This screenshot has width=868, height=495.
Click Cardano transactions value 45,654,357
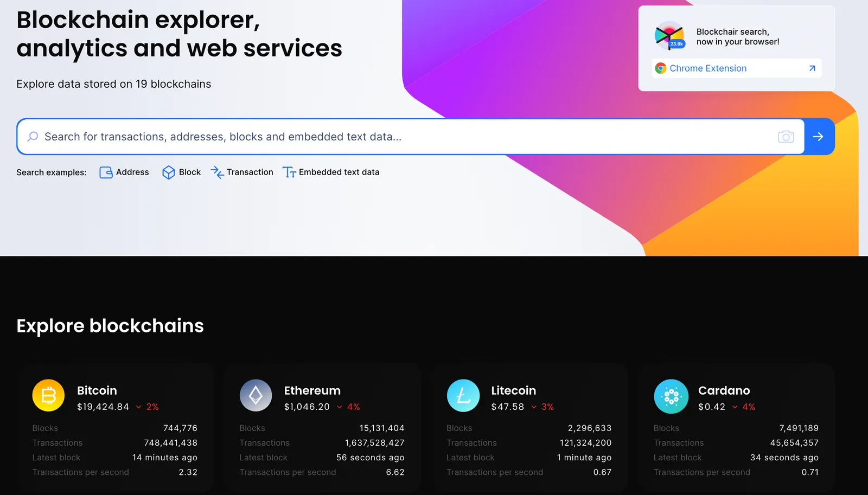(795, 443)
